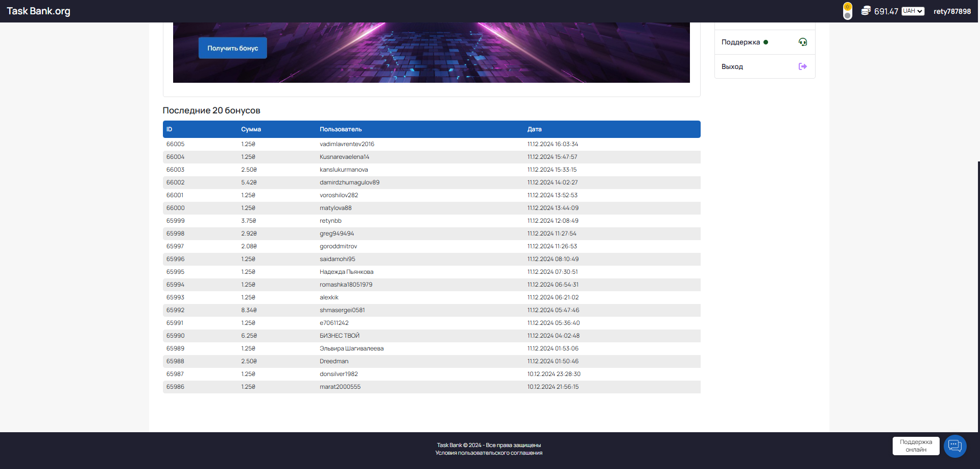Go to Task Bank.org home logo
This screenshot has width=980, height=469.
click(x=38, y=11)
